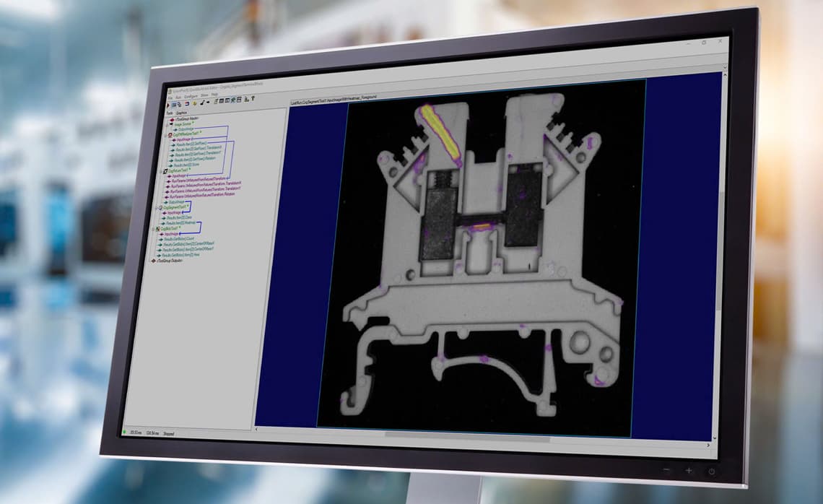Switch to the Graphics tab
The width and height of the screenshot is (823, 504).
point(181,113)
